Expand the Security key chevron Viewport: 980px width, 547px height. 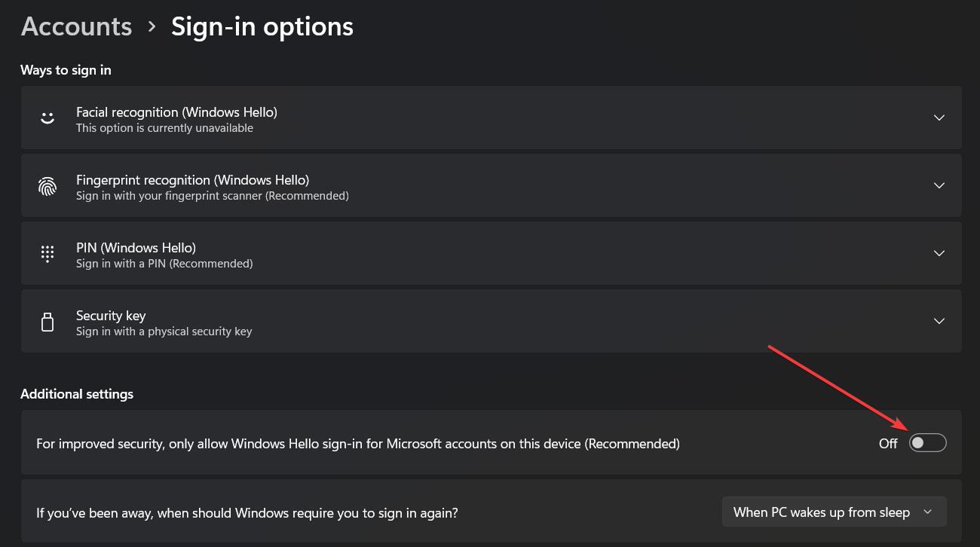[939, 321]
